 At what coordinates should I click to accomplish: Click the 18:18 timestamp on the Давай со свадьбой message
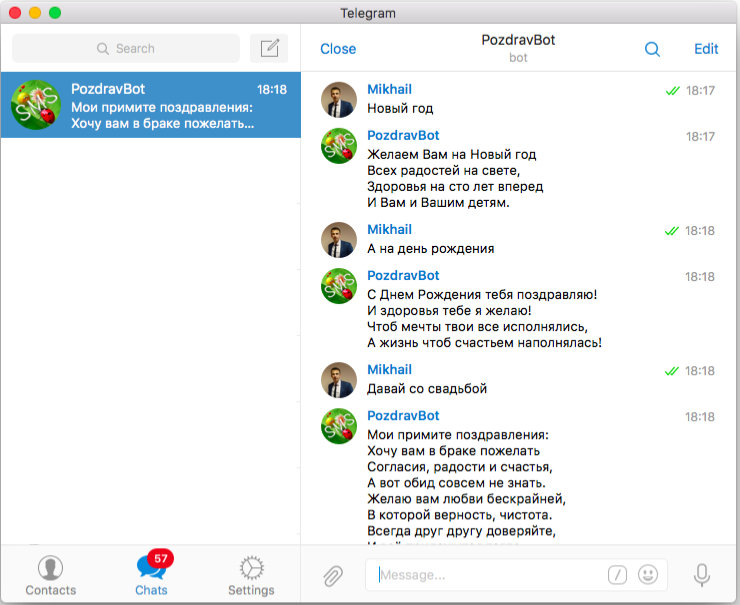[x=700, y=371]
